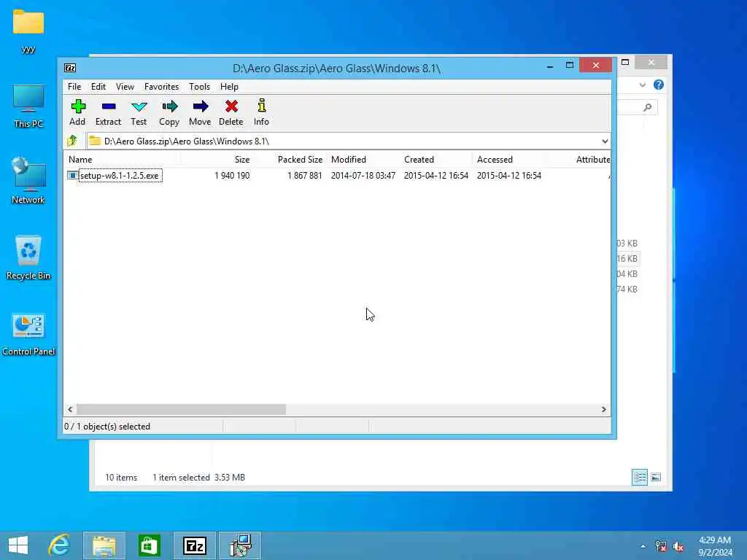Expand the Explorer ribbon chevron
This screenshot has height=560, width=747.
click(x=642, y=85)
